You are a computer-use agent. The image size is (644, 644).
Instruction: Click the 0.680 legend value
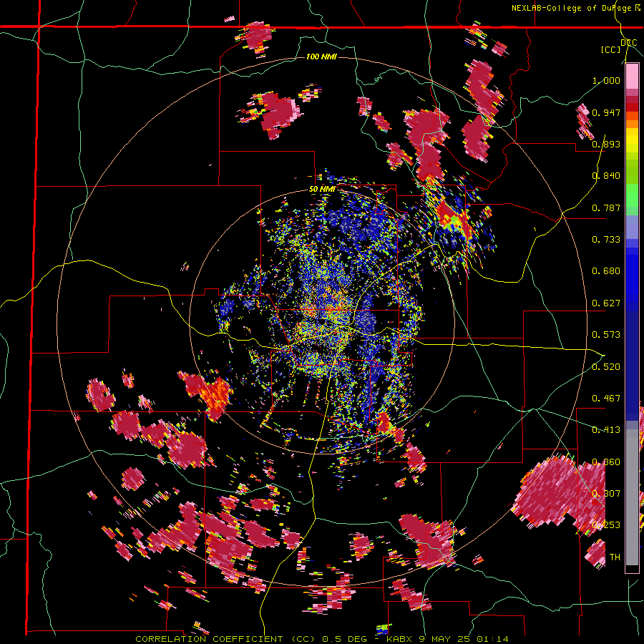coord(606,271)
